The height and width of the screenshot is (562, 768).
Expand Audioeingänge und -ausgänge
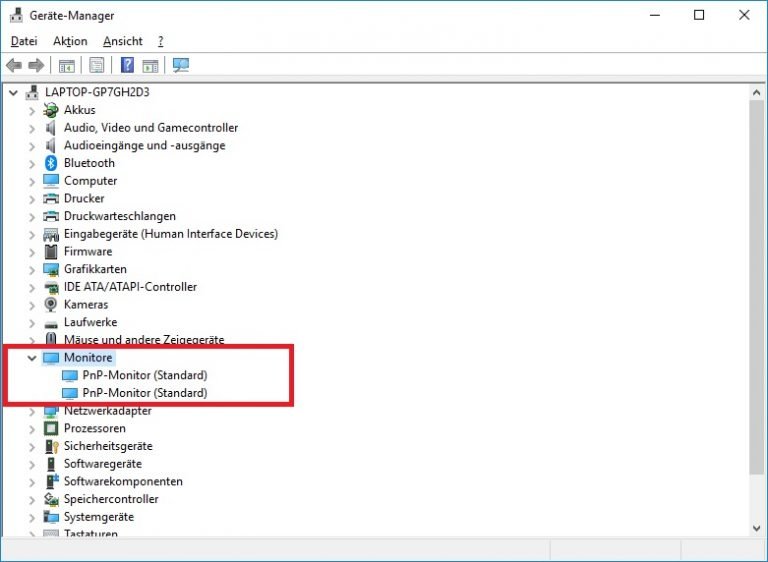pyautogui.click(x=32, y=146)
